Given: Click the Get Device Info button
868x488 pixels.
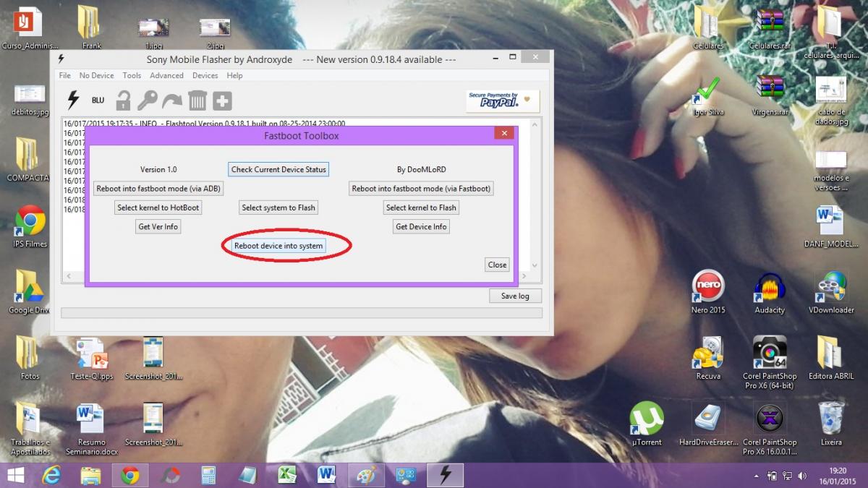Looking at the screenshot, I should click(421, 226).
